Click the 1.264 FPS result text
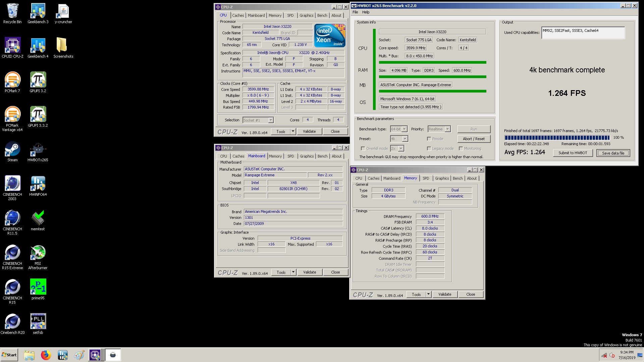 [x=567, y=93]
